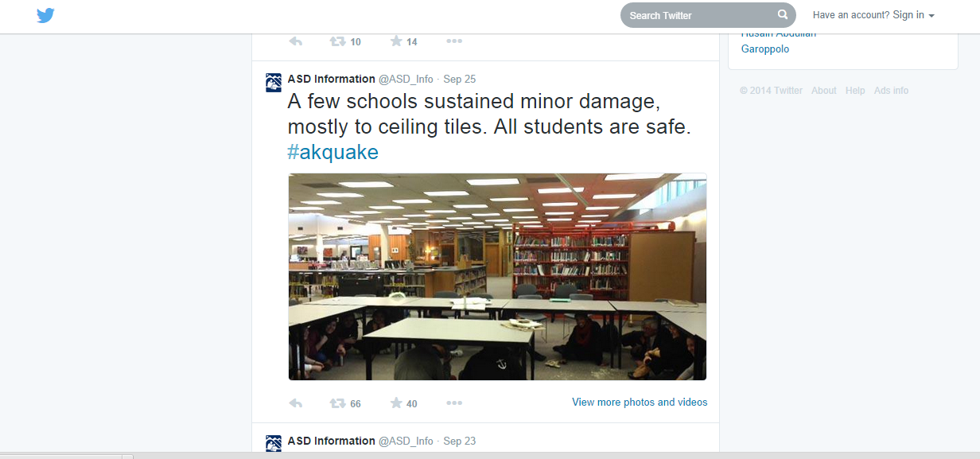Open more options on #akquake tweet
Image resolution: width=980 pixels, height=459 pixels.
tap(454, 403)
